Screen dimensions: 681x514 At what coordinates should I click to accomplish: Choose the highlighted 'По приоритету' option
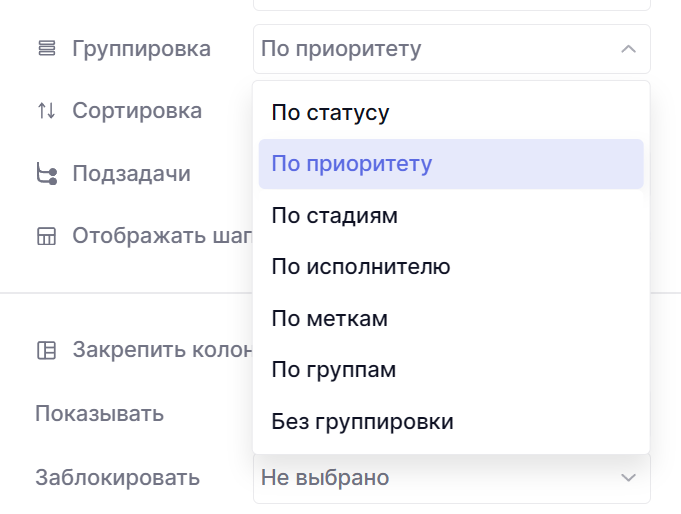(x=351, y=164)
